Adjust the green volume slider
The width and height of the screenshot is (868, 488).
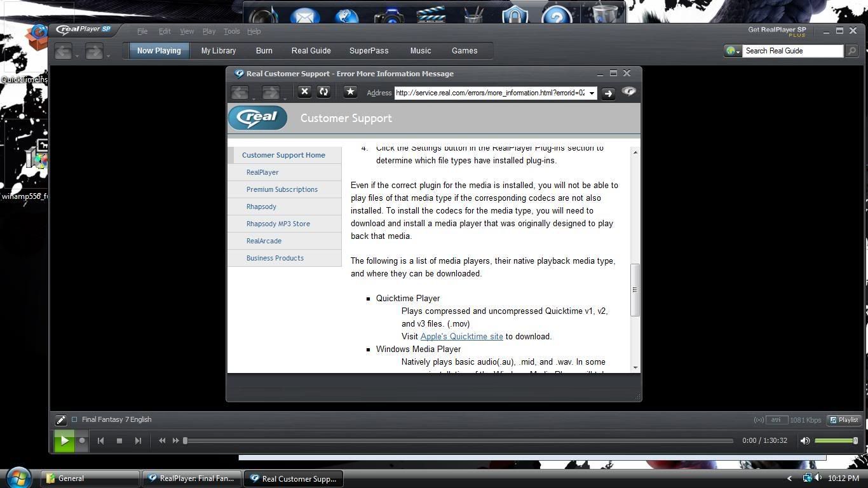(836, 440)
